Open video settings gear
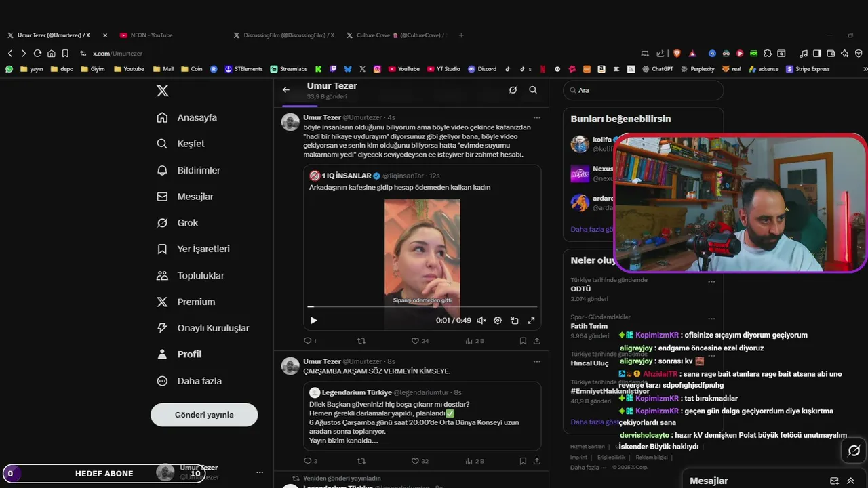The width and height of the screenshot is (868, 488). coord(498,321)
